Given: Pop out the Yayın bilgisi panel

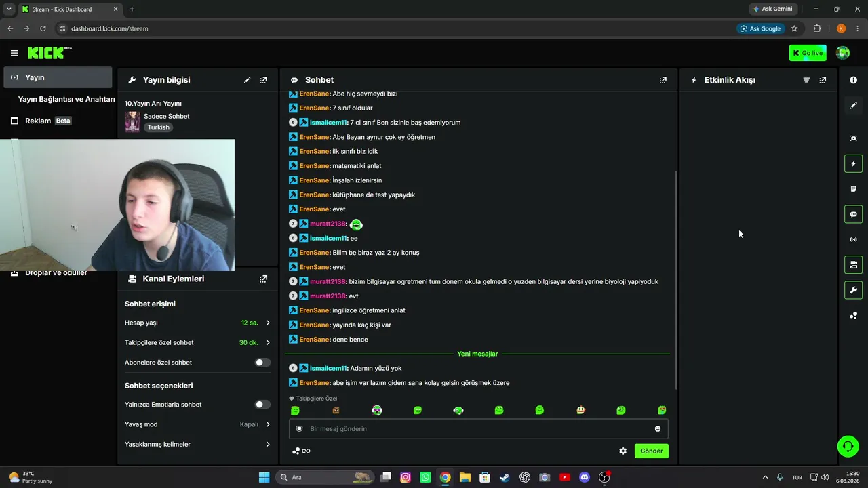Looking at the screenshot, I should coord(264,80).
